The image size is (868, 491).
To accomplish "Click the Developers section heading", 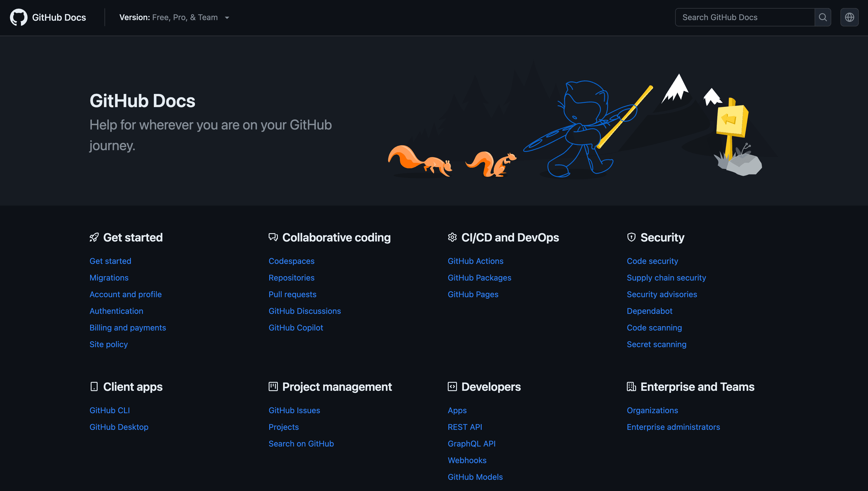I will pyautogui.click(x=491, y=386).
